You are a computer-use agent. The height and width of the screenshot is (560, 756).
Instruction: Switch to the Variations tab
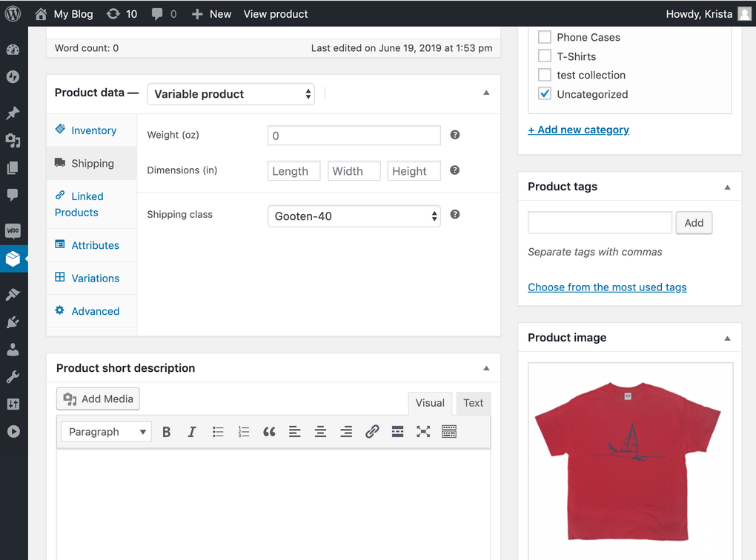tap(95, 279)
